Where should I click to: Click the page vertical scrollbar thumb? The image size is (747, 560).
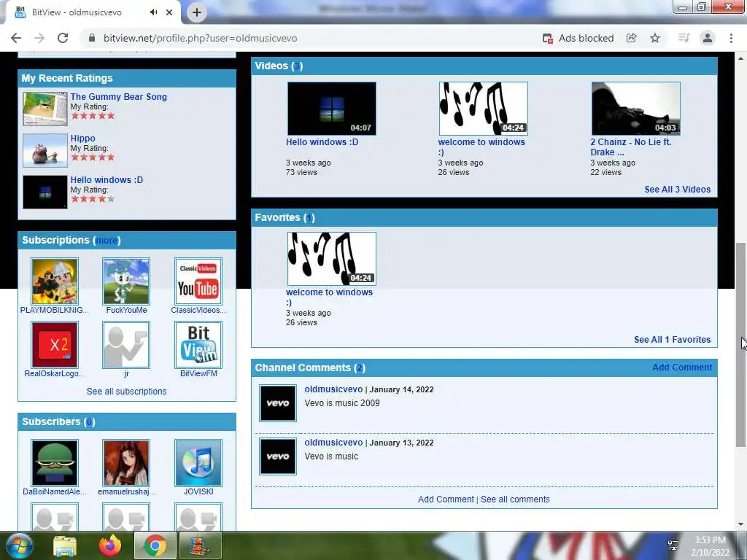click(x=741, y=345)
